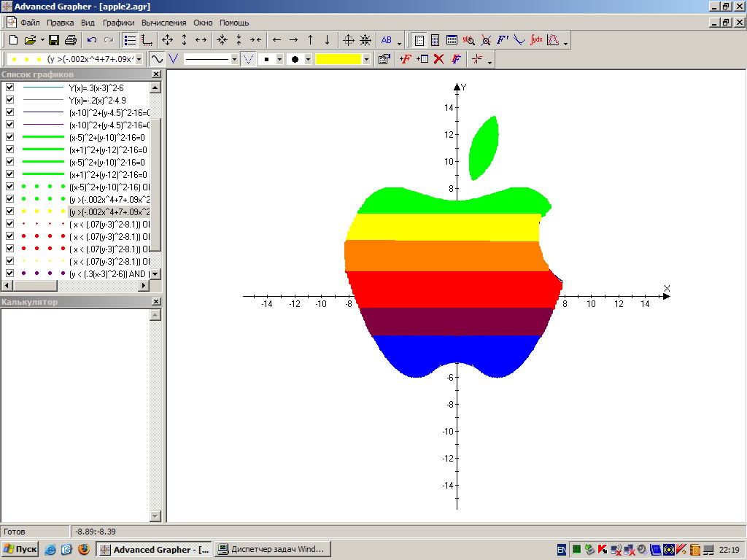The width and height of the screenshot is (747, 560).
Task: Click the Save file floppy disk icon
Action: point(54,40)
